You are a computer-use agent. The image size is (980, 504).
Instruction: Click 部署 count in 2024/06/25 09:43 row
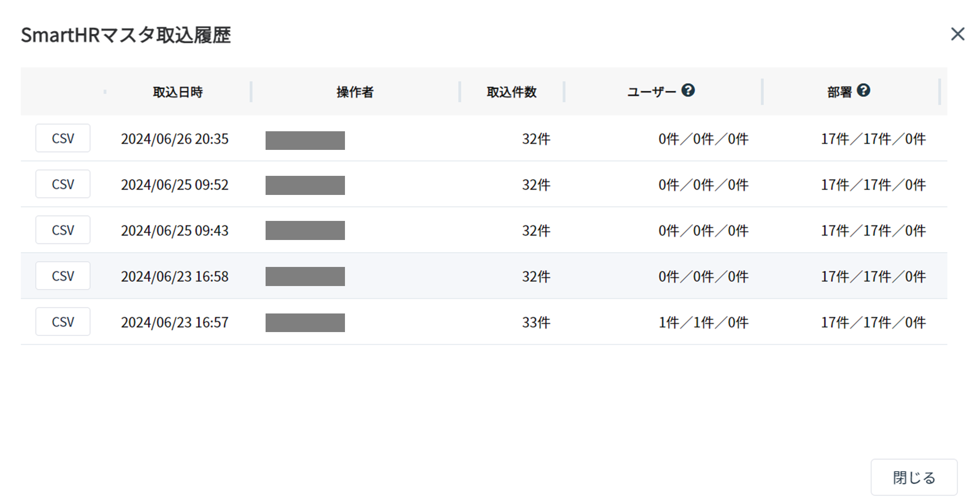click(x=873, y=231)
